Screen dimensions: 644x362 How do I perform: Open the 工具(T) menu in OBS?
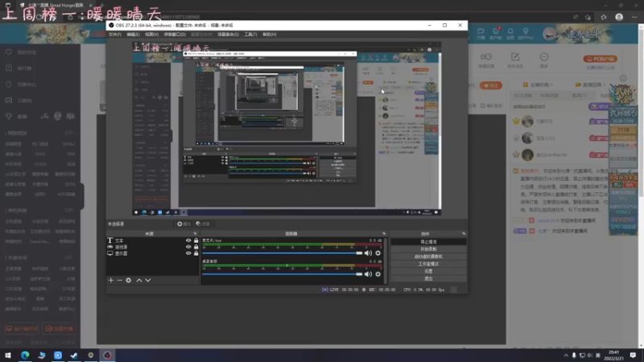click(250, 35)
